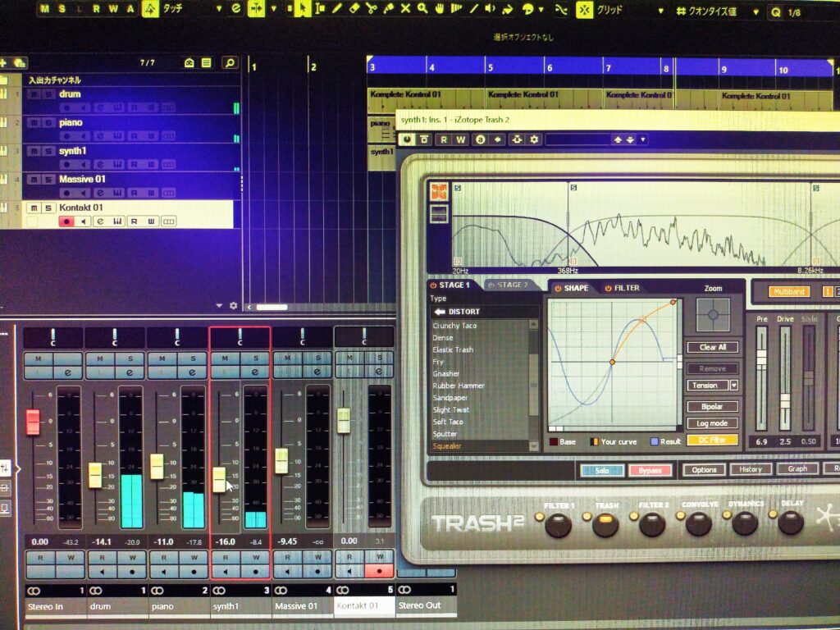Open the グリッド snap type dropdown
The height and width of the screenshot is (630, 840).
pyautogui.click(x=660, y=11)
